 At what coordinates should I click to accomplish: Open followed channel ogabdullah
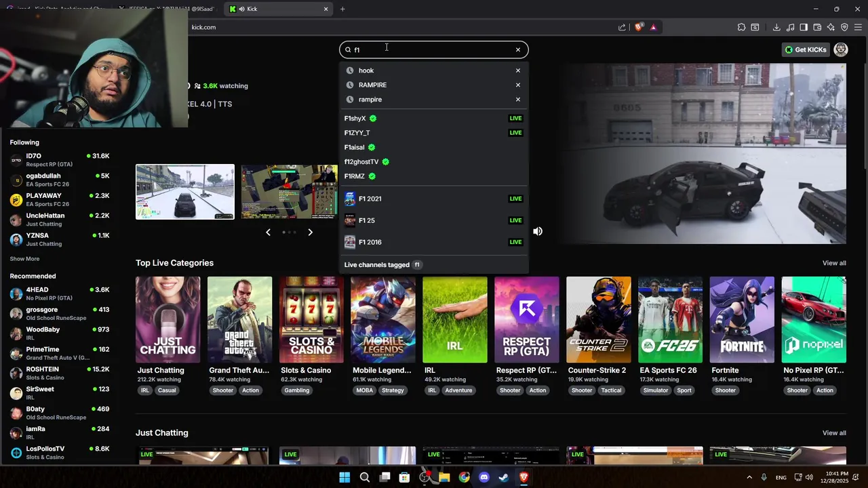point(60,180)
